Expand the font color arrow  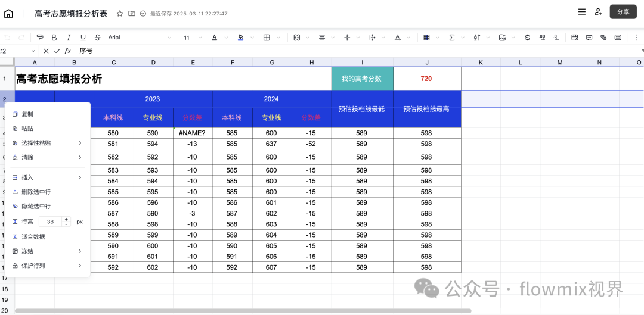pyautogui.click(x=226, y=38)
